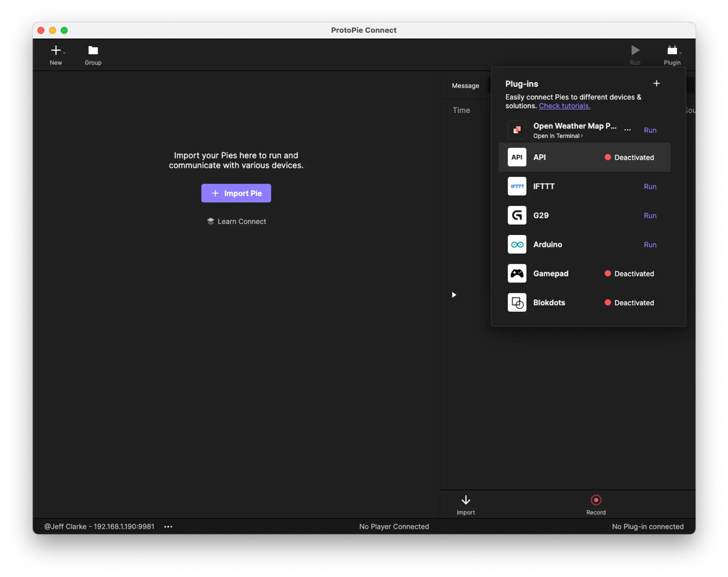Viewport: 728px width, 577px height.
Task: Open status bar three-dots menu
Action: tap(168, 526)
